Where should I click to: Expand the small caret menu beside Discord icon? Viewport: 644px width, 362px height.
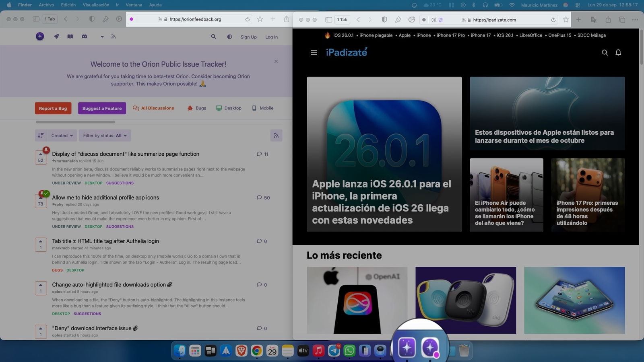102,37
